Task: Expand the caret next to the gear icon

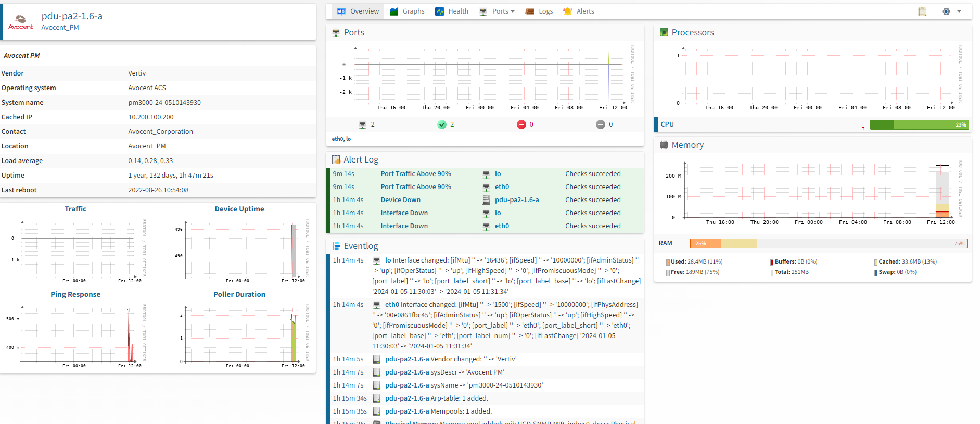Action: (959, 11)
